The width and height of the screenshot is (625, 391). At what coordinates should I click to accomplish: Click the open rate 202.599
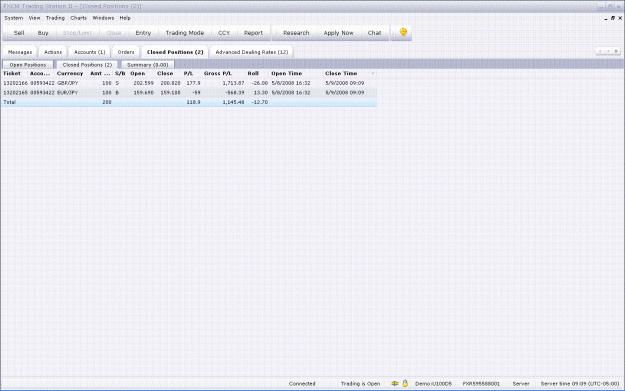coord(144,83)
